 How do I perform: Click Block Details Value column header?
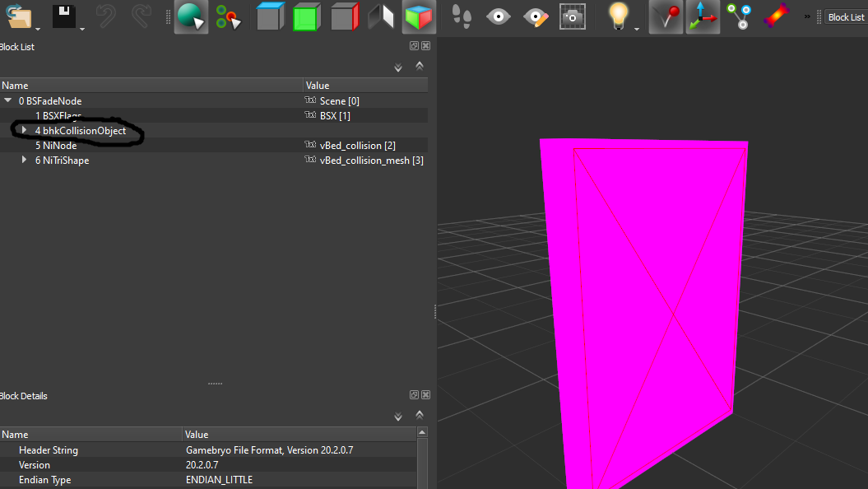point(299,434)
